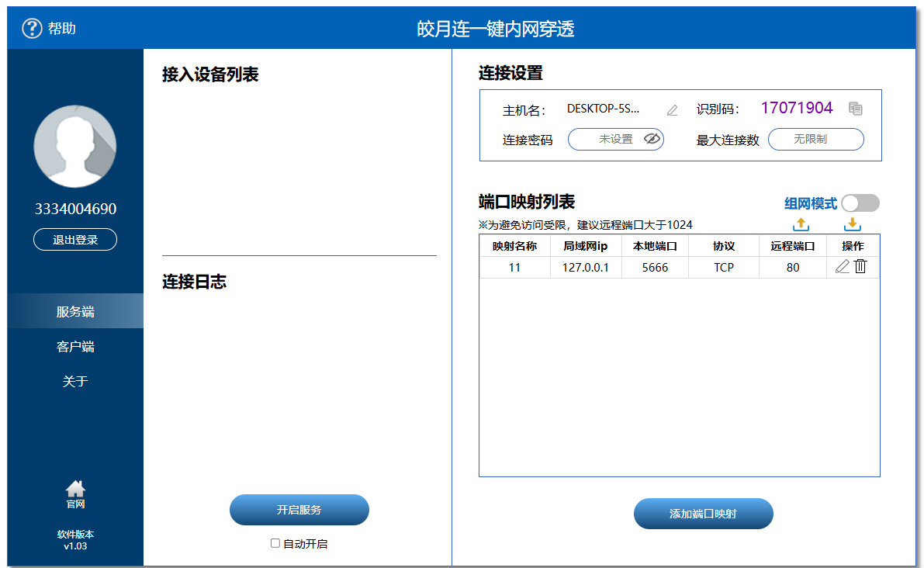The height and width of the screenshot is (568, 924).
Task: Copy the identification code 17071904
Action: pos(855,109)
